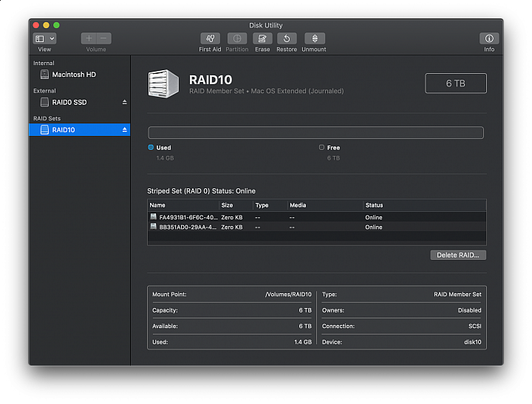The width and height of the screenshot is (532, 404).
Task: Click the First Aid toolbar icon
Action: point(210,38)
